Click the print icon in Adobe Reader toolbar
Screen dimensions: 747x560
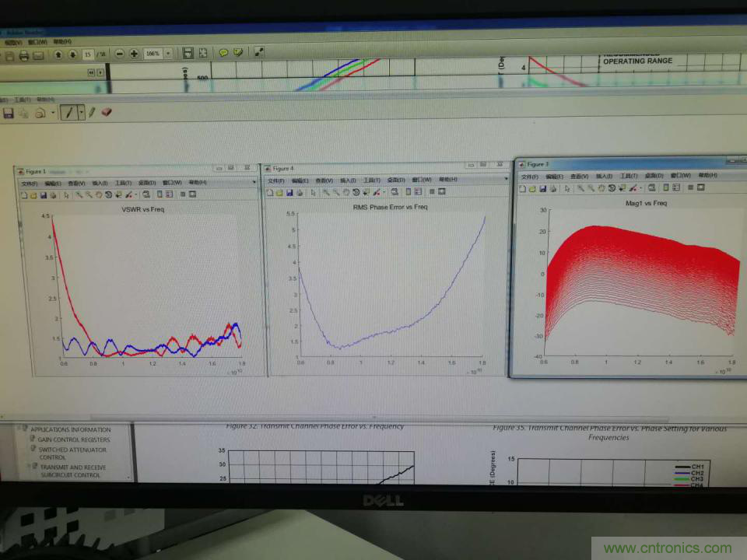pos(24,54)
